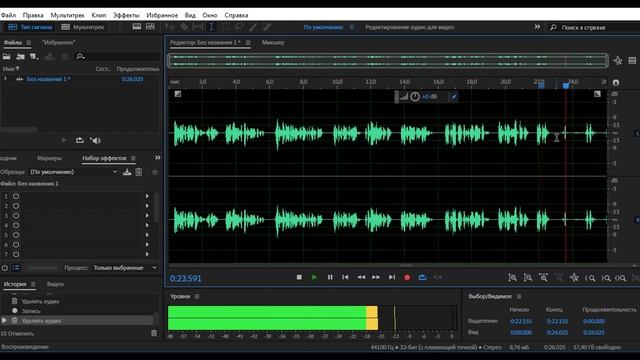The height and width of the screenshot is (360, 640).
Task: Open the Избранное menu
Action: click(162, 15)
